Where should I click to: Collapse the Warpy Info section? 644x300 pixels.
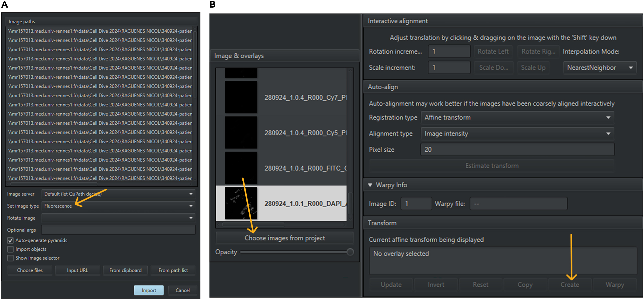370,185
